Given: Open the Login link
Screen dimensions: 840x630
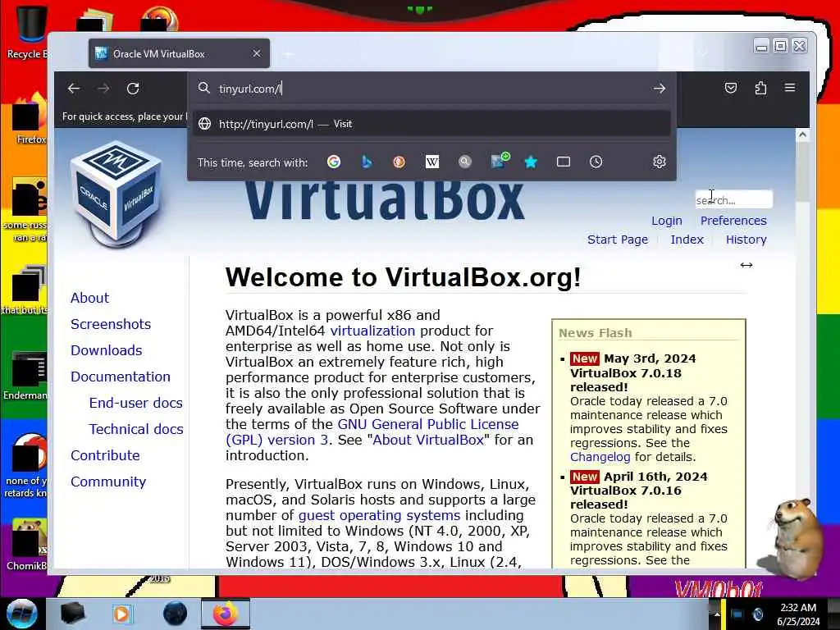Looking at the screenshot, I should (666, 221).
